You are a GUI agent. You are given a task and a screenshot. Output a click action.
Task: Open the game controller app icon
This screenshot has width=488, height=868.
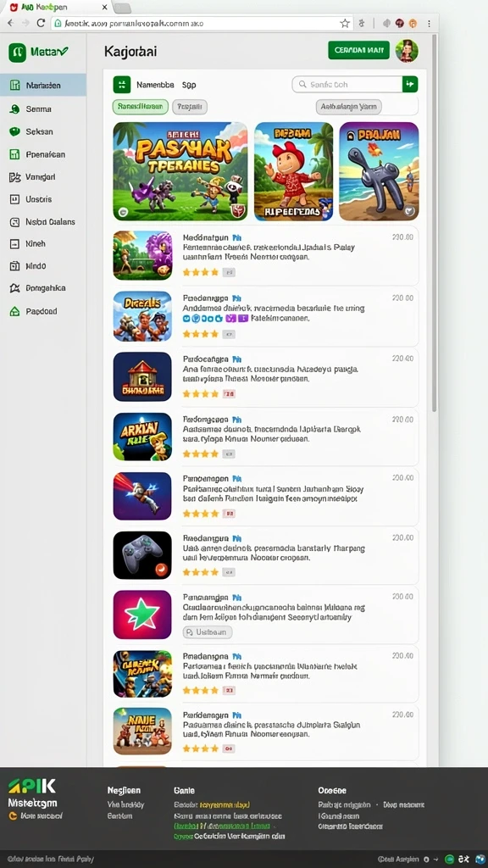tap(142, 555)
